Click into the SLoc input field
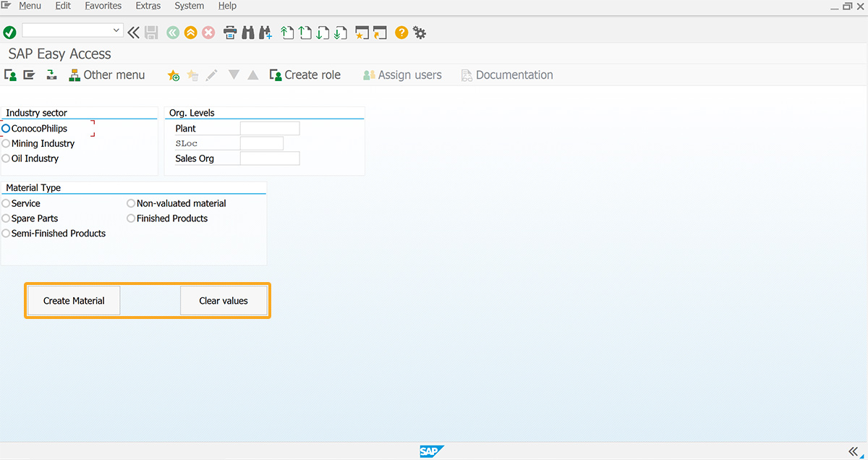Viewport: 868px width, 460px height. [262, 143]
